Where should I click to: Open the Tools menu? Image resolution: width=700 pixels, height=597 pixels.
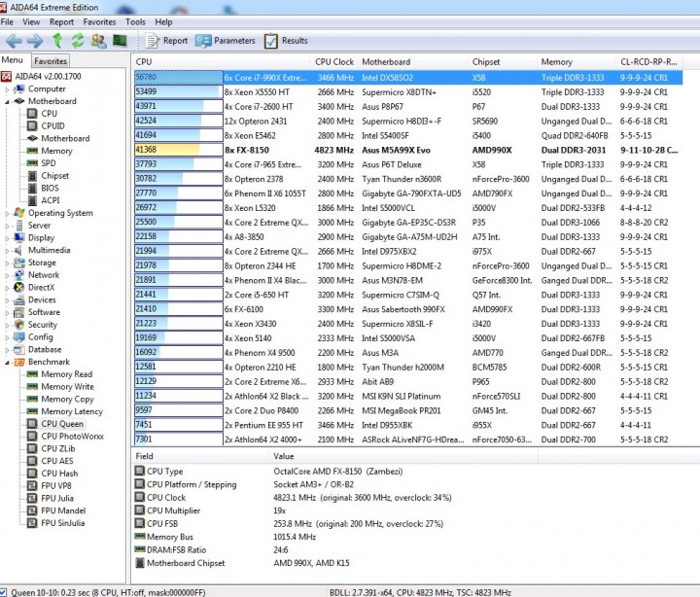pos(135,22)
